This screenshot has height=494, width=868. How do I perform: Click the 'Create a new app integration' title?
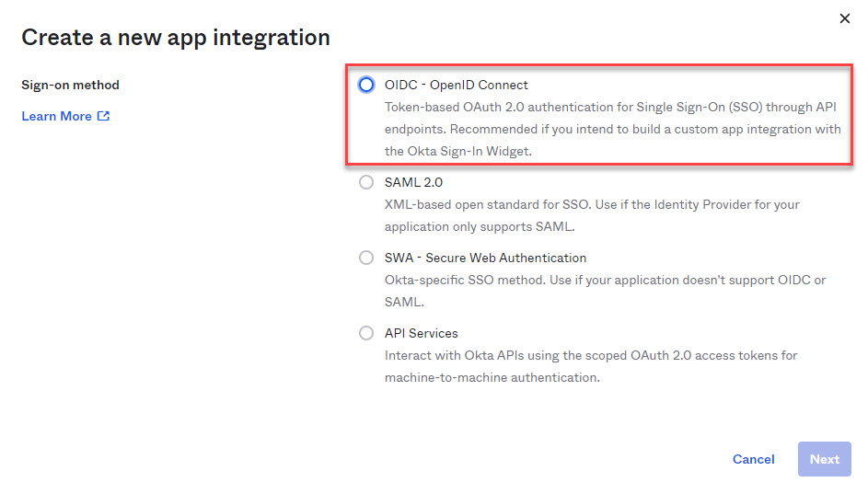coord(176,38)
